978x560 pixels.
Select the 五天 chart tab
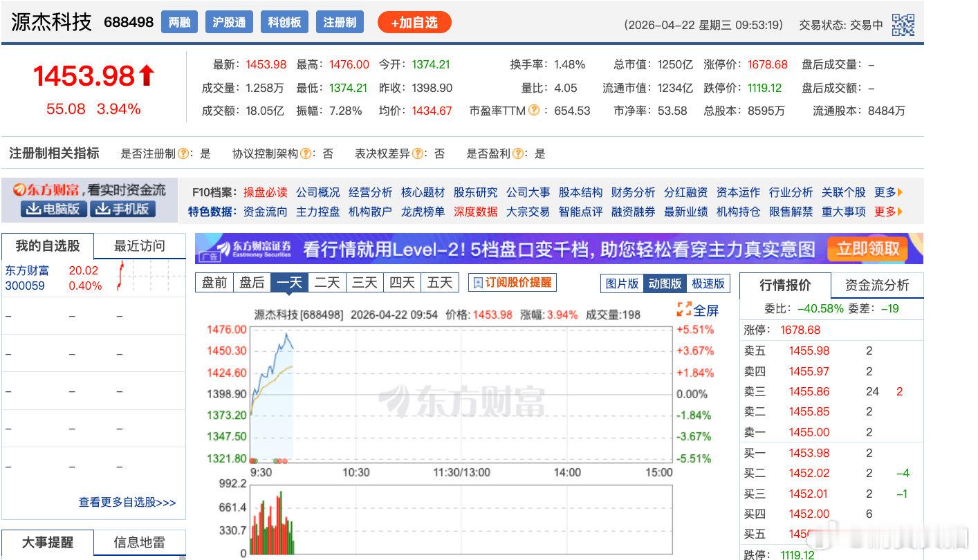[439, 282]
